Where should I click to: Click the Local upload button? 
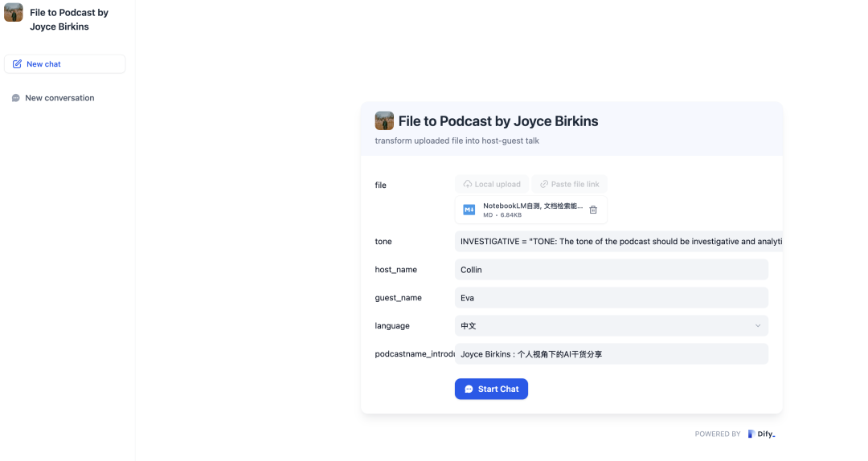click(x=492, y=184)
